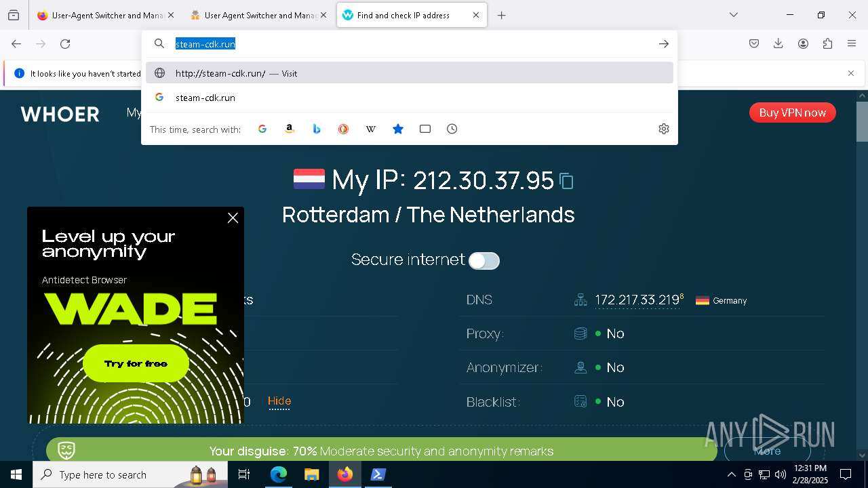Click the Proxy: No row value
The image size is (868, 488).
pos(615,333)
